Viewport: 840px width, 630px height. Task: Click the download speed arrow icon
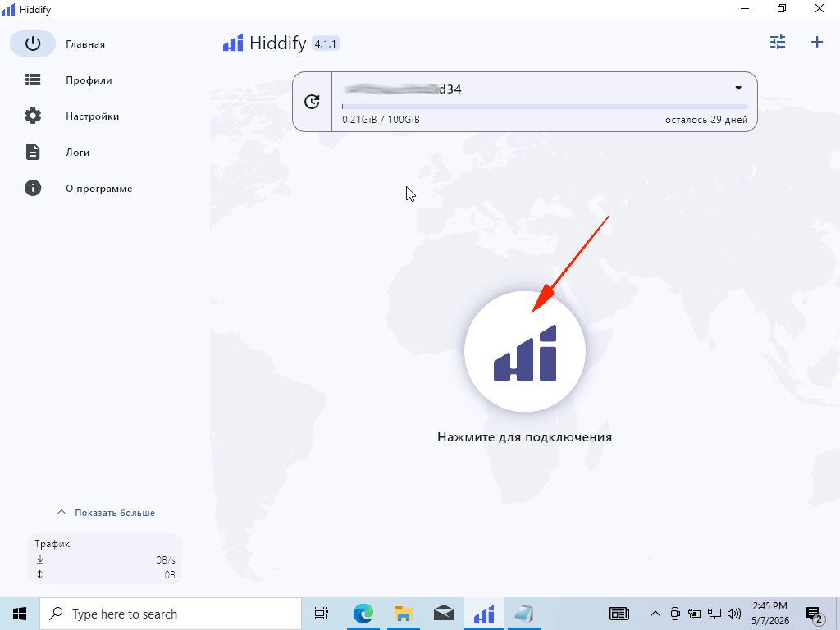point(40,559)
